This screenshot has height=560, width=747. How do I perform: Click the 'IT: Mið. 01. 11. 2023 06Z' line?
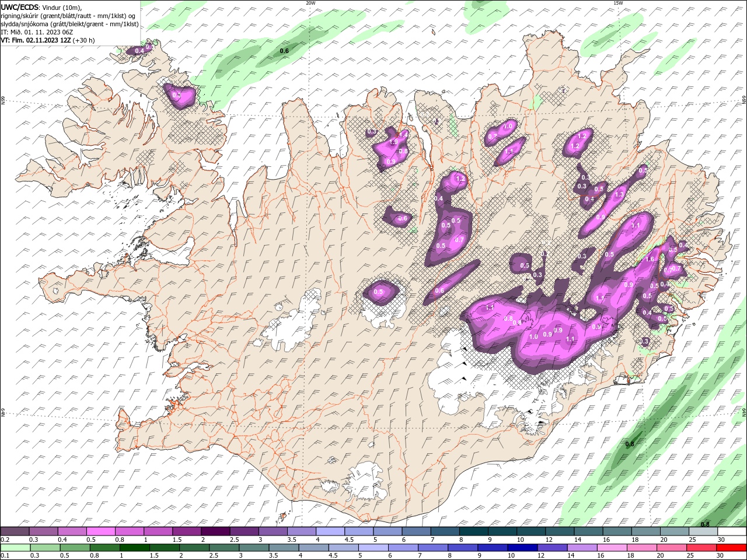pyautogui.click(x=37, y=32)
